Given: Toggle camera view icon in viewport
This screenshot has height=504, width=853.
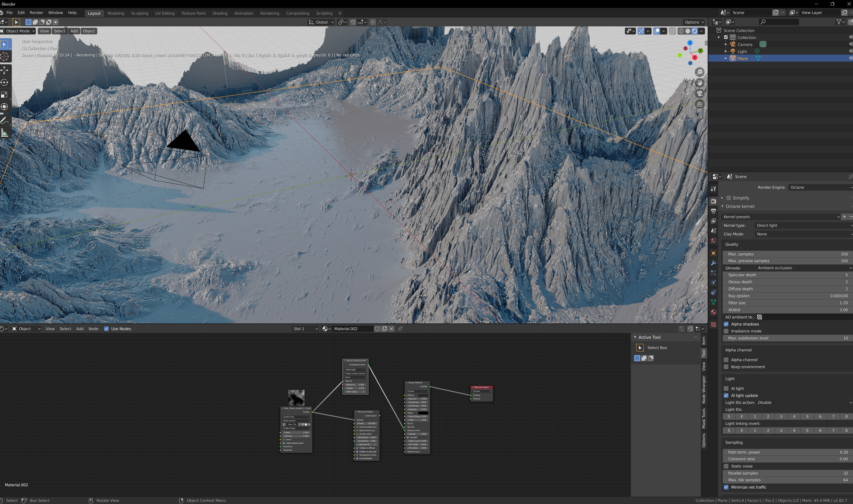Looking at the screenshot, I should coord(699,93).
